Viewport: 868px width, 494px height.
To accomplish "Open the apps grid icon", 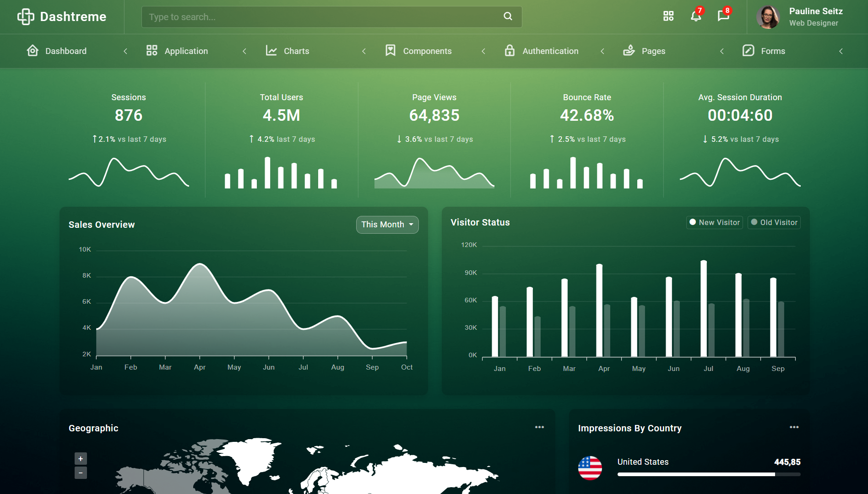I will coord(668,16).
